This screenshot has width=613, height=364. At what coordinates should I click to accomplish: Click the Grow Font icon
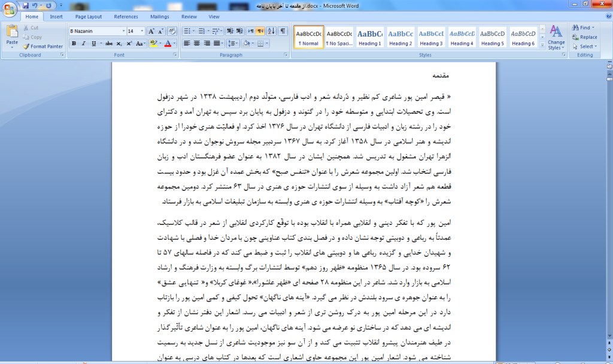(x=151, y=31)
